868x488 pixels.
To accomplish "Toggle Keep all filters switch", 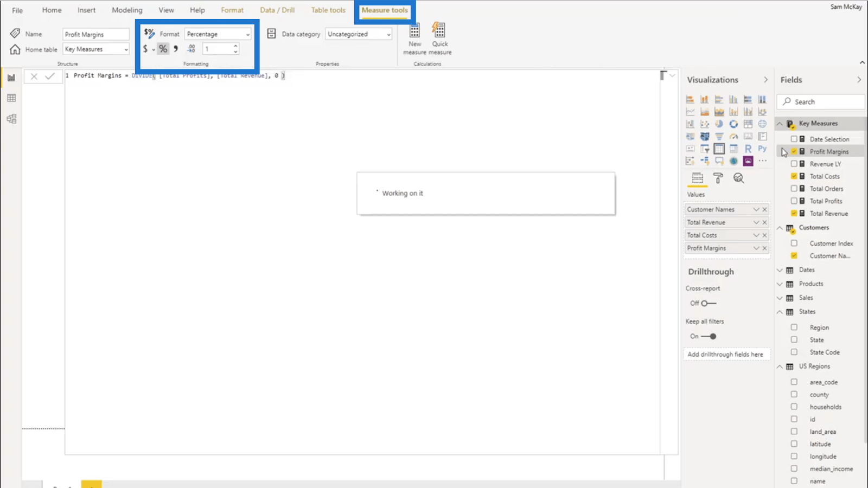I will tap(709, 336).
